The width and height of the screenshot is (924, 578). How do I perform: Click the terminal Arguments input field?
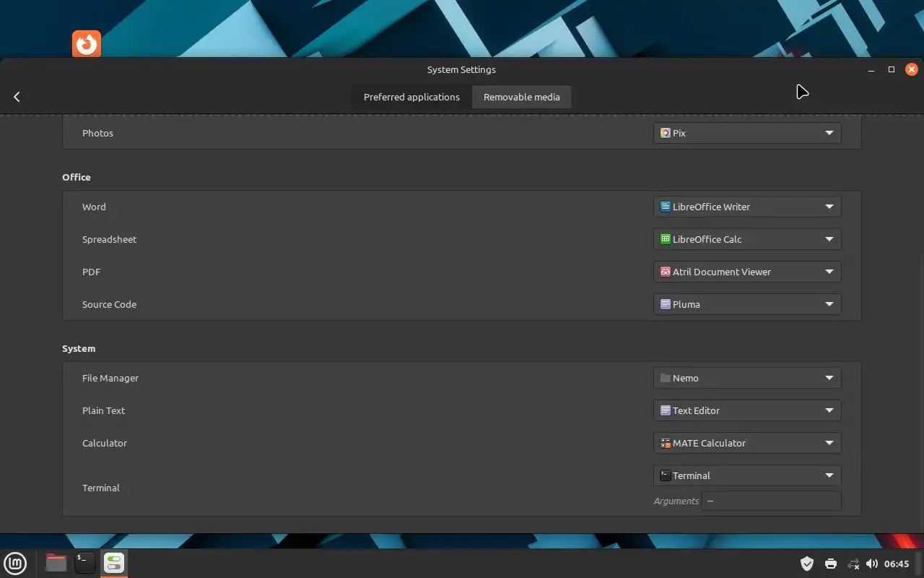tap(771, 501)
